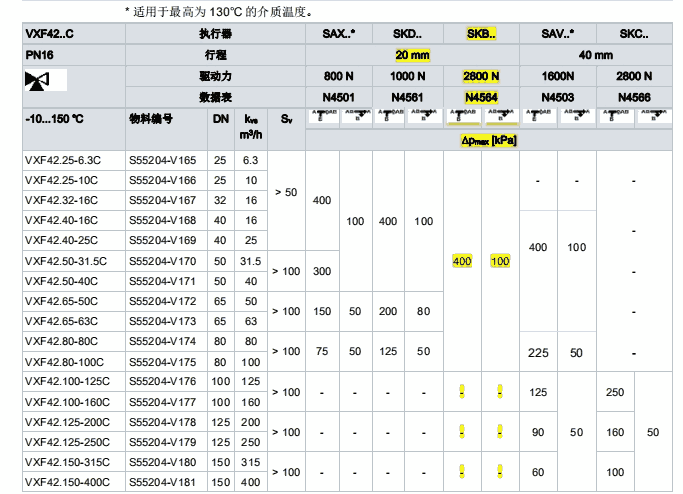Viewport: 683px width, 494px height.
Task: Click the highlighted 20 mm stroke cell
Action: (x=414, y=55)
